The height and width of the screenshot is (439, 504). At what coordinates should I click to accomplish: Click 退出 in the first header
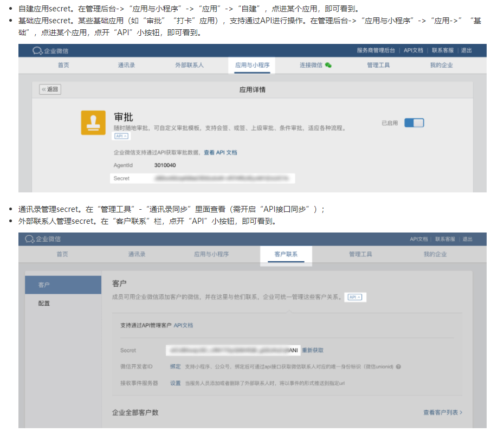point(467,50)
